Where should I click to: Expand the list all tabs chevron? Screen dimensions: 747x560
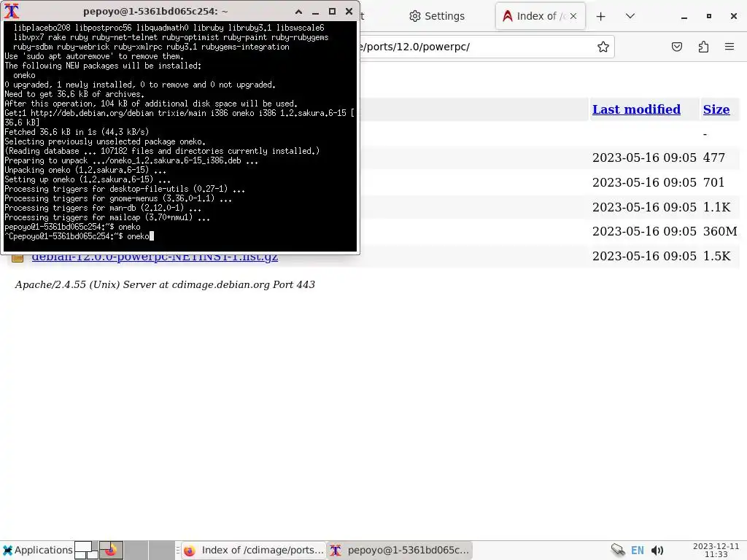tap(630, 16)
